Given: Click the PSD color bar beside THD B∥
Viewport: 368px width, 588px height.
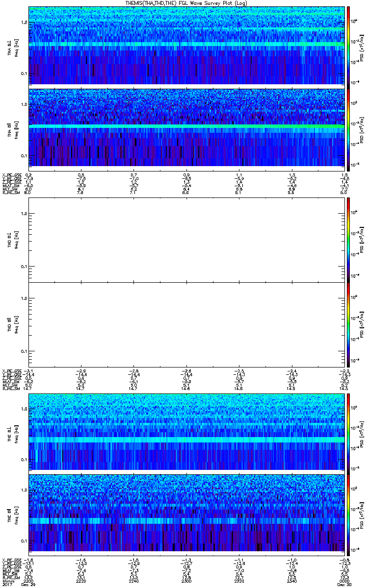Looking at the screenshot, I should [x=348, y=325].
